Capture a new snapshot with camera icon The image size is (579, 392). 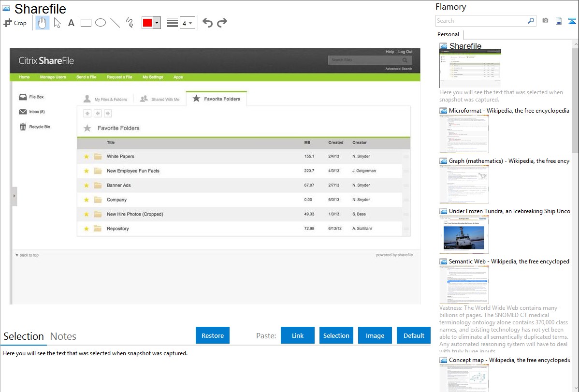click(545, 21)
